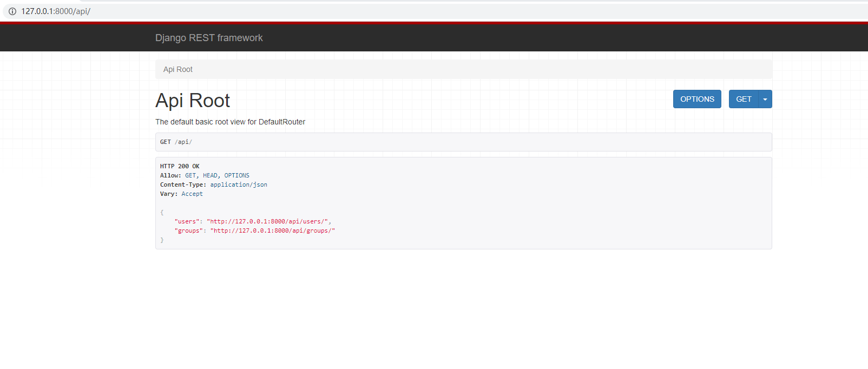
Task: Click the GET button
Action: [x=744, y=99]
